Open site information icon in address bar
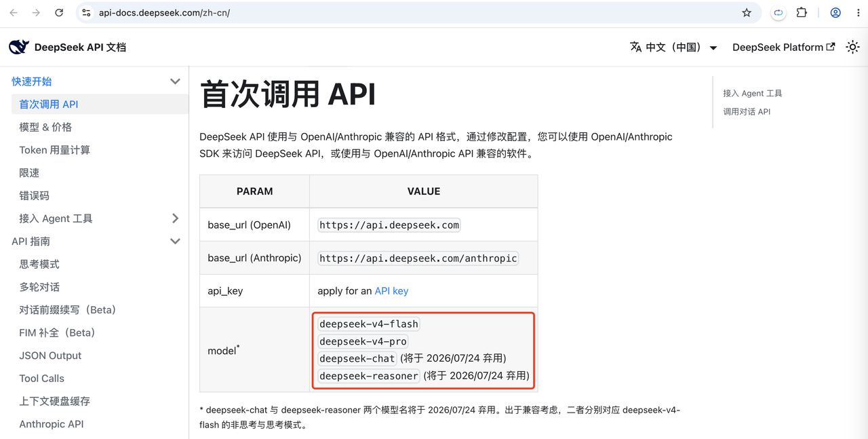This screenshot has width=868, height=439. [x=86, y=13]
